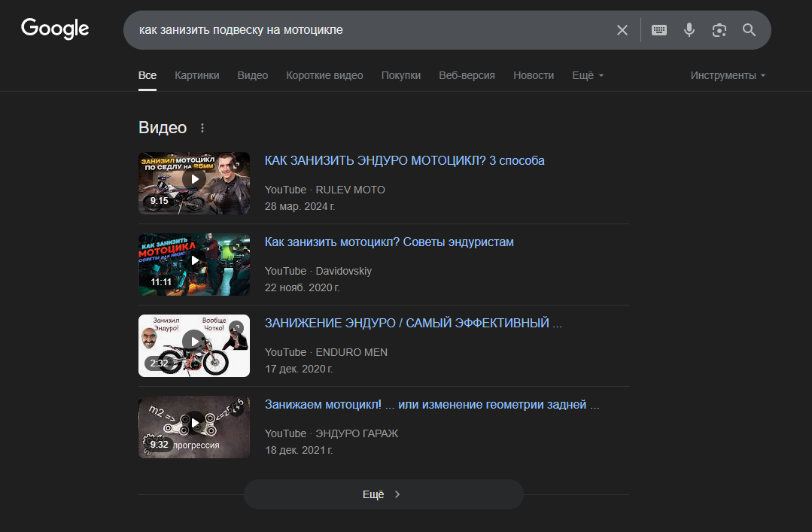
Task: Start voice search with microphone icon
Action: click(689, 30)
